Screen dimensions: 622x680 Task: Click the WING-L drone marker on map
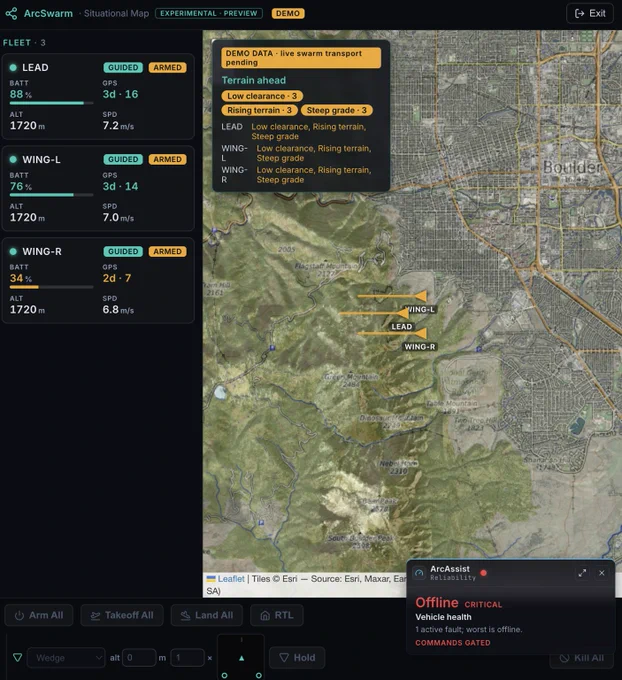420,297
